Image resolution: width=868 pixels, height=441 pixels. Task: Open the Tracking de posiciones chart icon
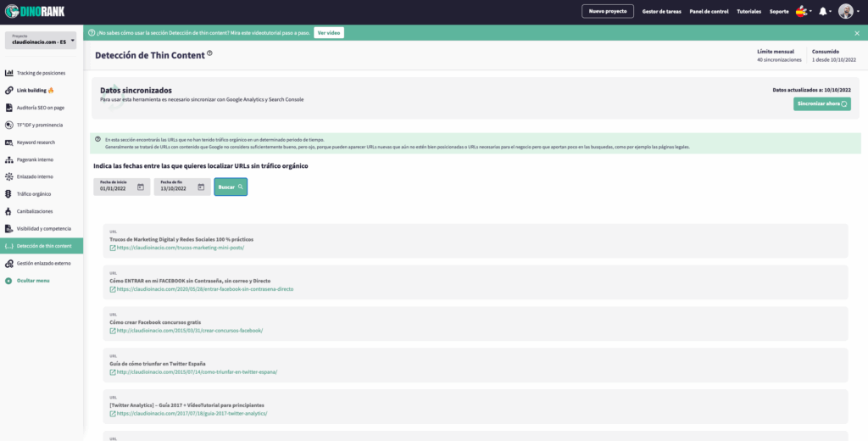pyautogui.click(x=8, y=73)
